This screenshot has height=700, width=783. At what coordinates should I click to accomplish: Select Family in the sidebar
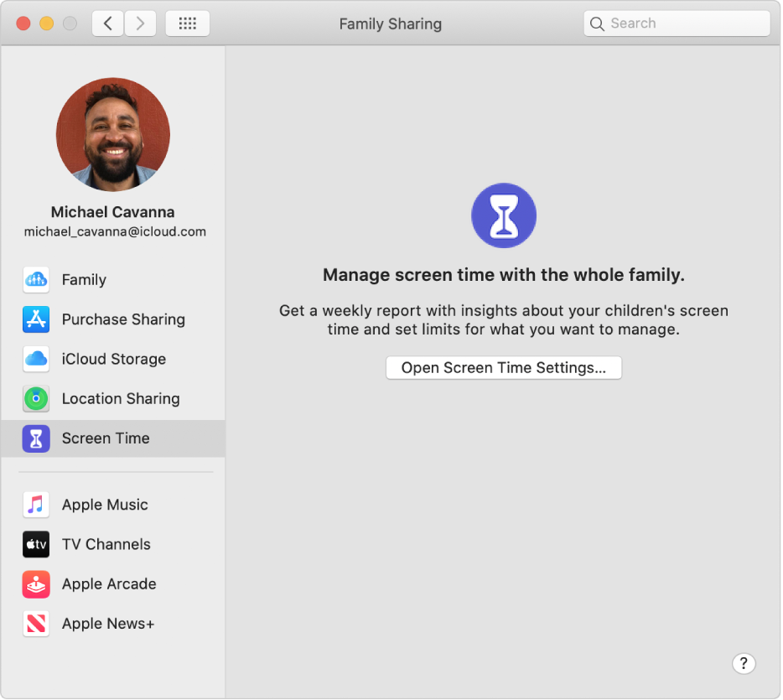113,280
